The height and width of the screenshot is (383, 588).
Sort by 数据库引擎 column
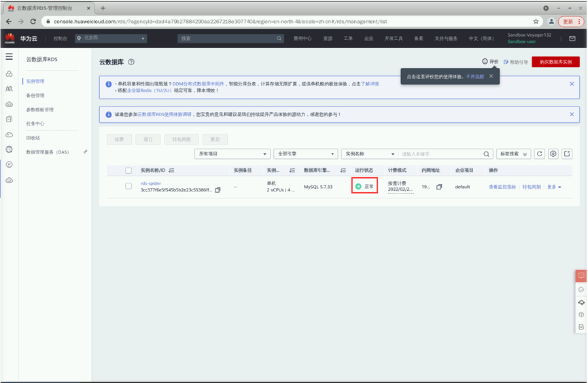coord(343,170)
